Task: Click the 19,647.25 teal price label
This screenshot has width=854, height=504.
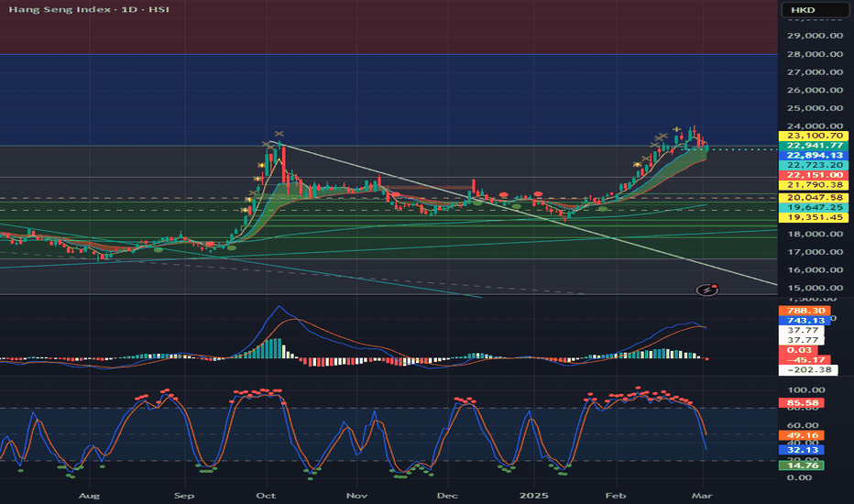Action: (x=813, y=208)
